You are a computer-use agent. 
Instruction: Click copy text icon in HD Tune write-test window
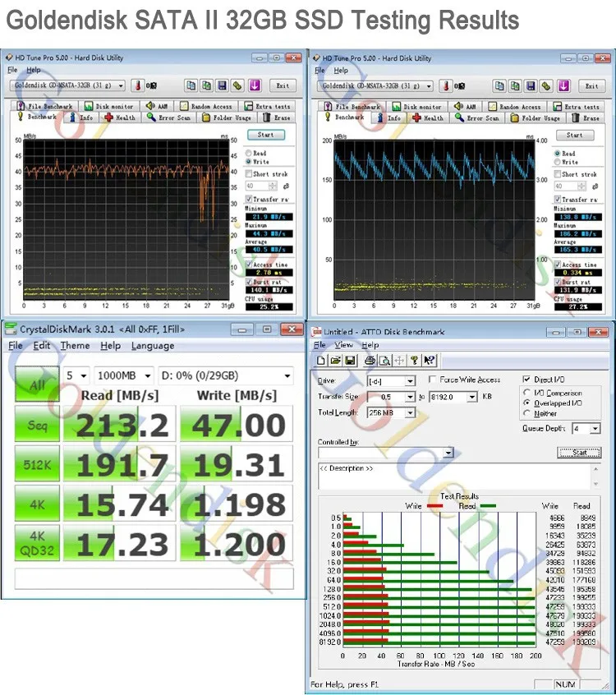(x=191, y=85)
